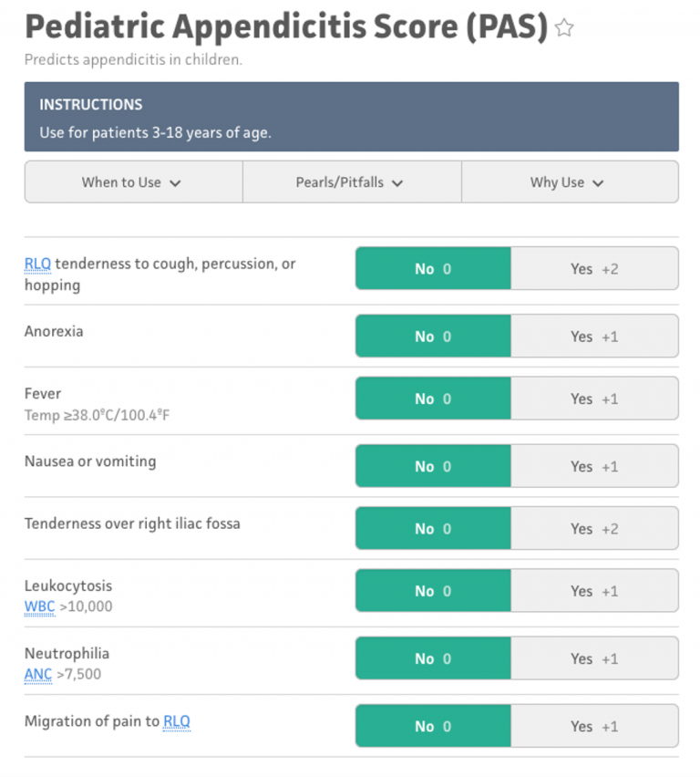Image resolution: width=700 pixels, height=777 pixels.
Task: Favorite the calculator with the star icon
Action: [x=564, y=28]
